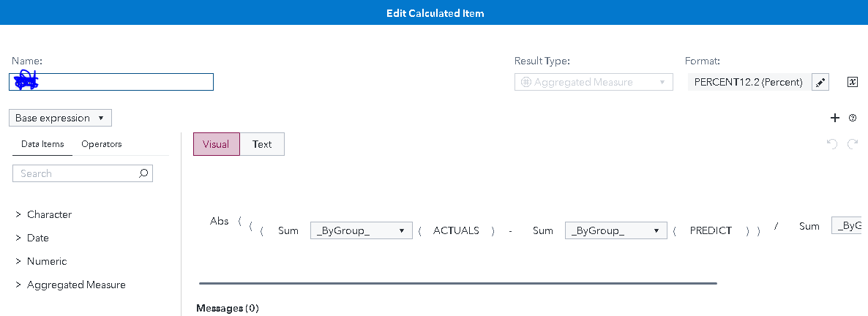The width and height of the screenshot is (868, 316).
Task: Open the Base expression dropdown
Action: [x=60, y=118]
